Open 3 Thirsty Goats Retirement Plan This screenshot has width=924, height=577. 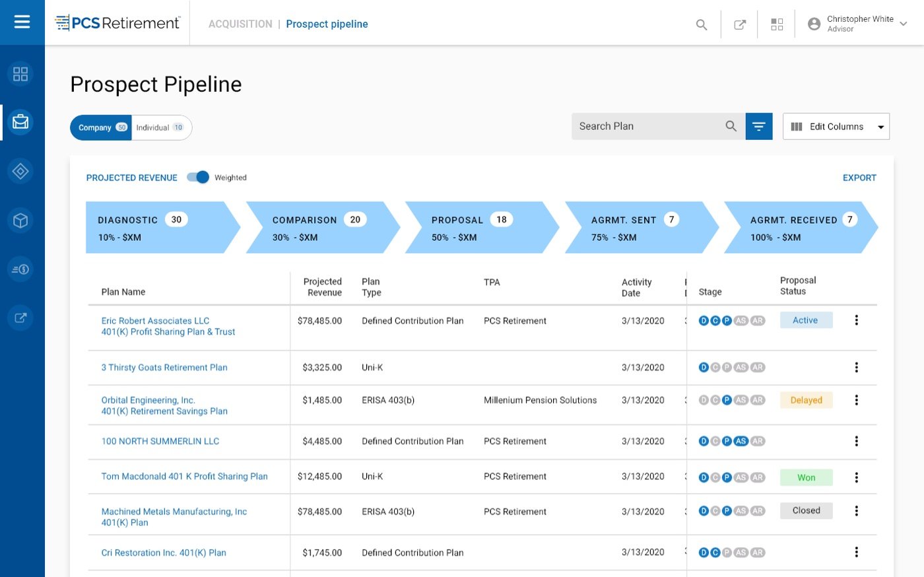coord(164,368)
